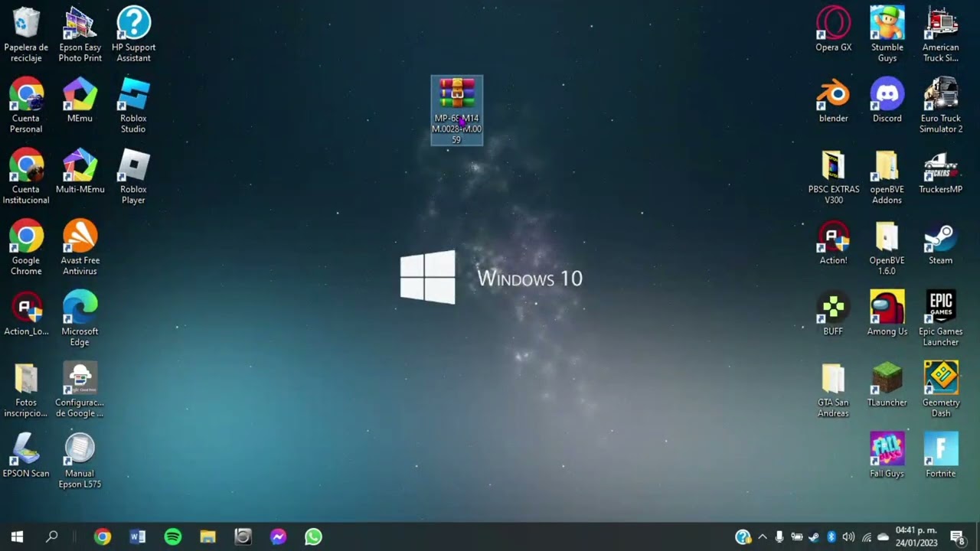Select Steam desktop shortcut
Viewport: 980px width, 551px height.
point(940,243)
